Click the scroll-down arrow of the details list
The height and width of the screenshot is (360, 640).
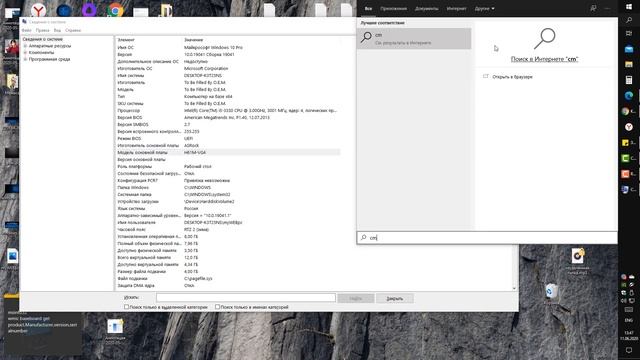[514, 288]
